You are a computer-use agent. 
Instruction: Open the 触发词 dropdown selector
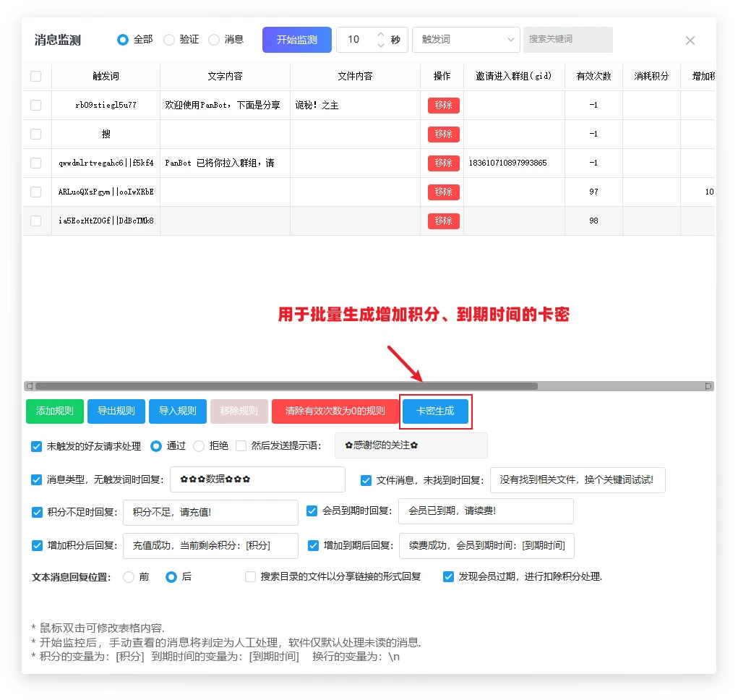point(465,40)
